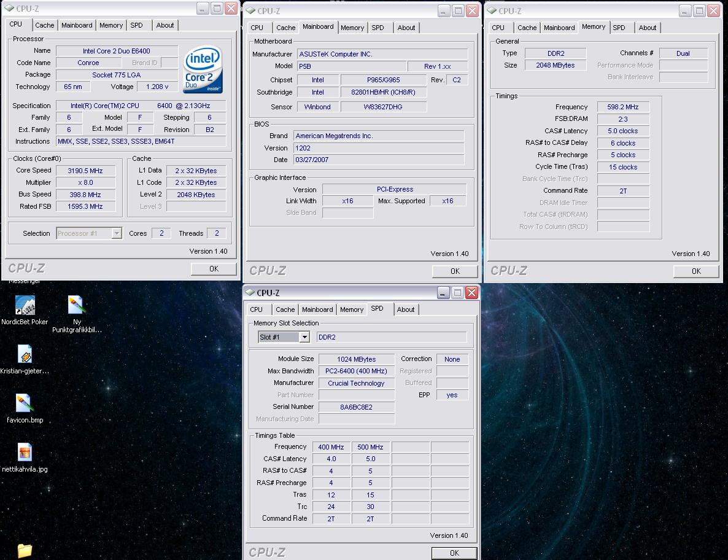Click the Module Size value 1024 MBytes
This screenshot has width=728, height=560.
(356, 359)
